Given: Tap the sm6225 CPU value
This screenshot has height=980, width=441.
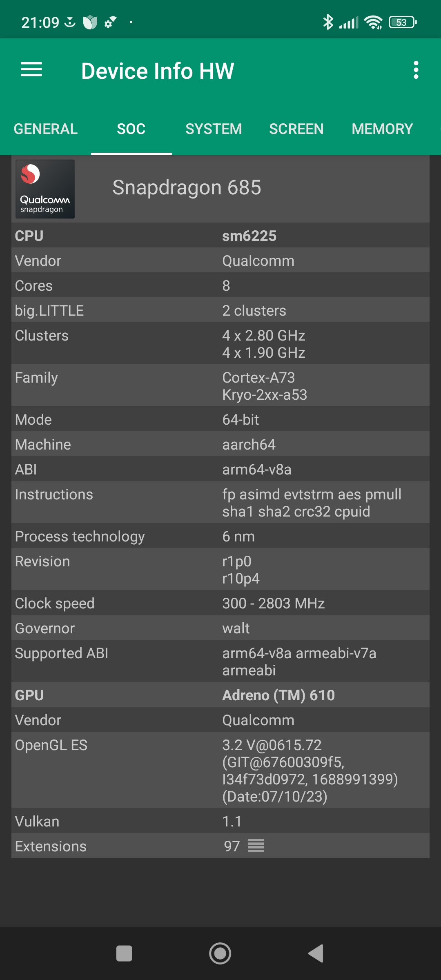Looking at the screenshot, I should coord(249,236).
